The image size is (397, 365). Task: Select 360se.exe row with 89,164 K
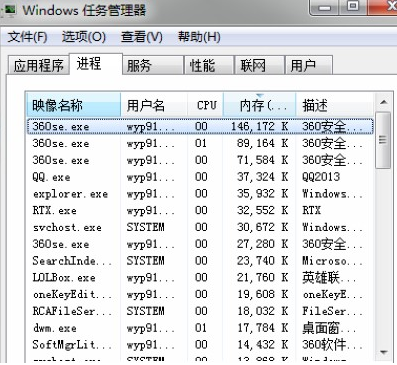(200, 143)
